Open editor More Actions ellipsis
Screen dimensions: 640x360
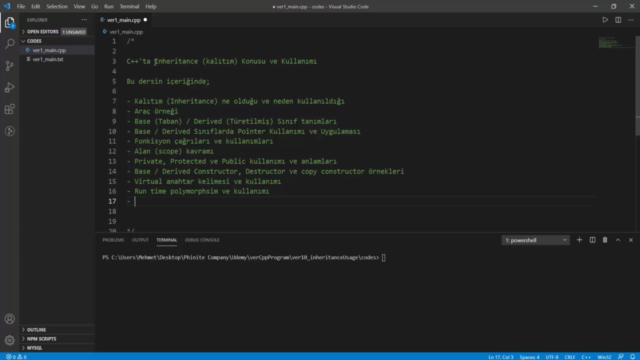(631, 20)
